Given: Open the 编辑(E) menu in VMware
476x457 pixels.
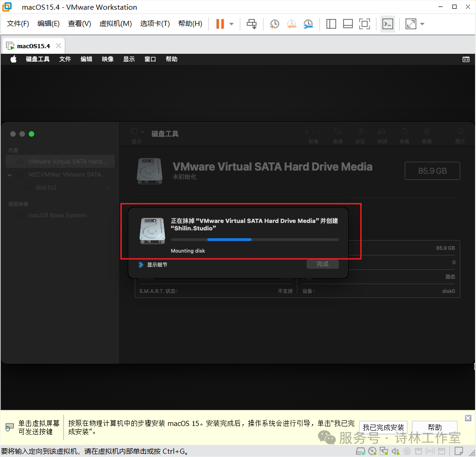Looking at the screenshot, I should (x=49, y=24).
